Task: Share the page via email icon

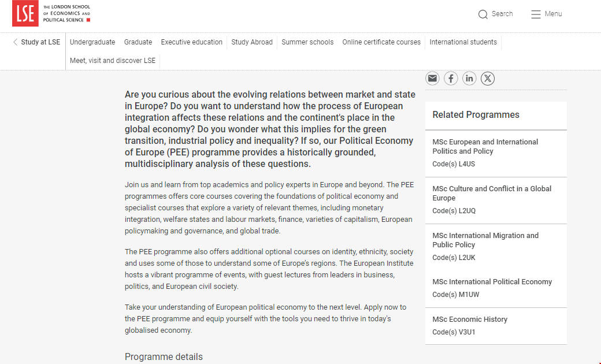Action: click(x=432, y=79)
